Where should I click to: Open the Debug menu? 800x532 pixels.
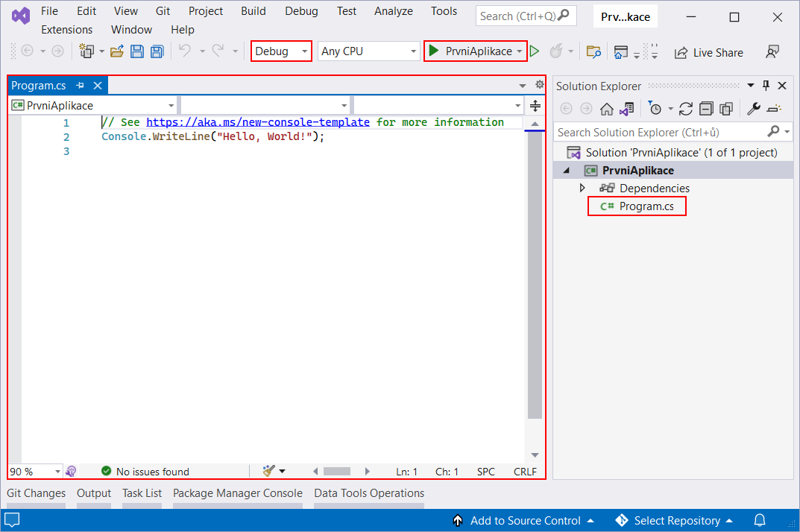coord(301,11)
